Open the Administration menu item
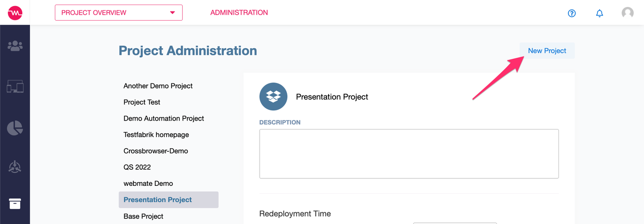This screenshot has height=224, width=644. pos(239,13)
